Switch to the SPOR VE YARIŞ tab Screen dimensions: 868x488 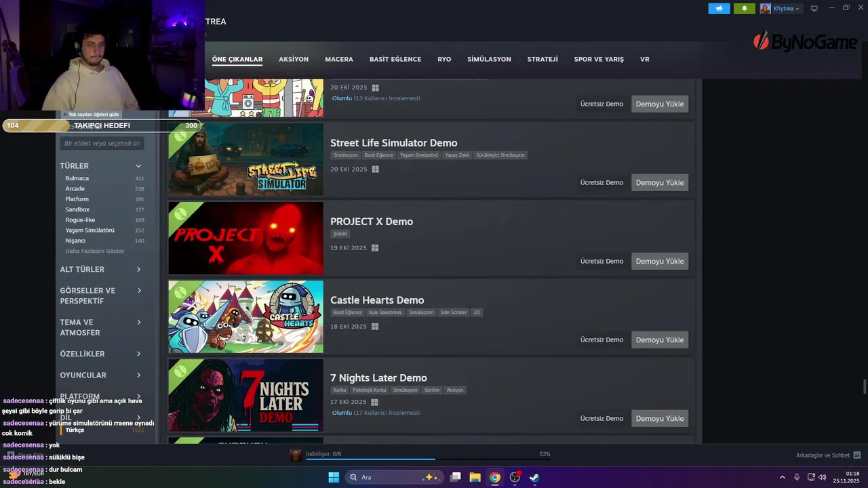coord(599,59)
